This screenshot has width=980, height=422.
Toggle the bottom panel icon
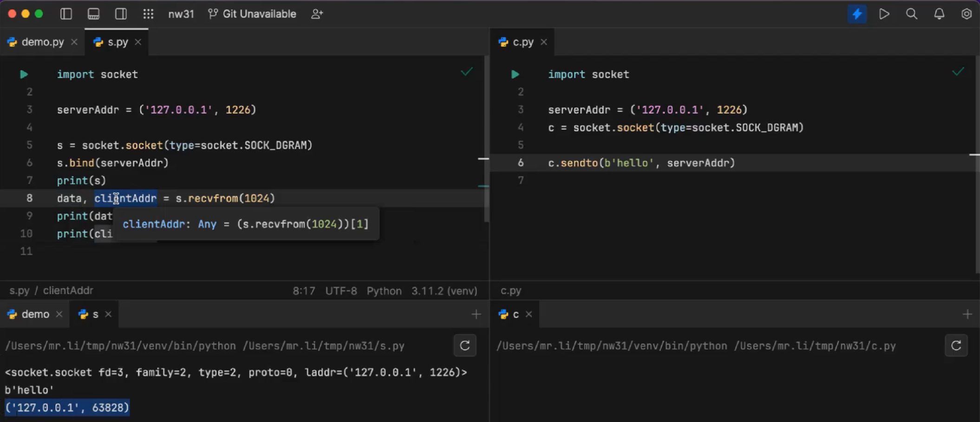click(93, 14)
